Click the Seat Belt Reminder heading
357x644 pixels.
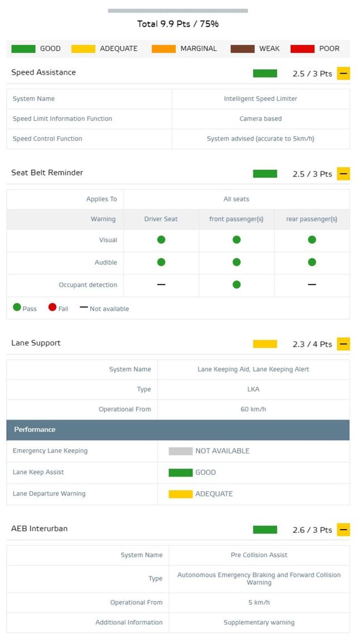click(x=47, y=173)
